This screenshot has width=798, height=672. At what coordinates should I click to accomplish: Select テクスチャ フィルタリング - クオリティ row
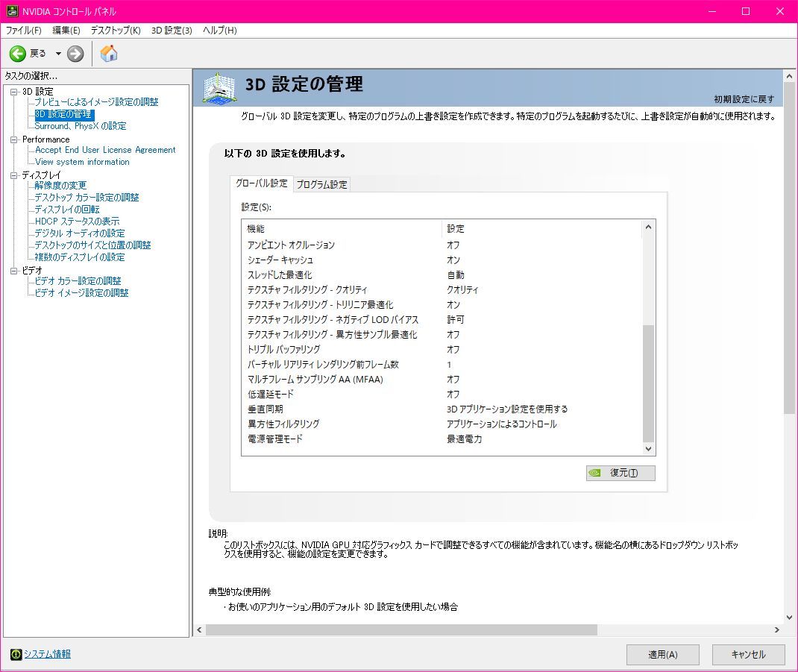(x=442, y=289)
